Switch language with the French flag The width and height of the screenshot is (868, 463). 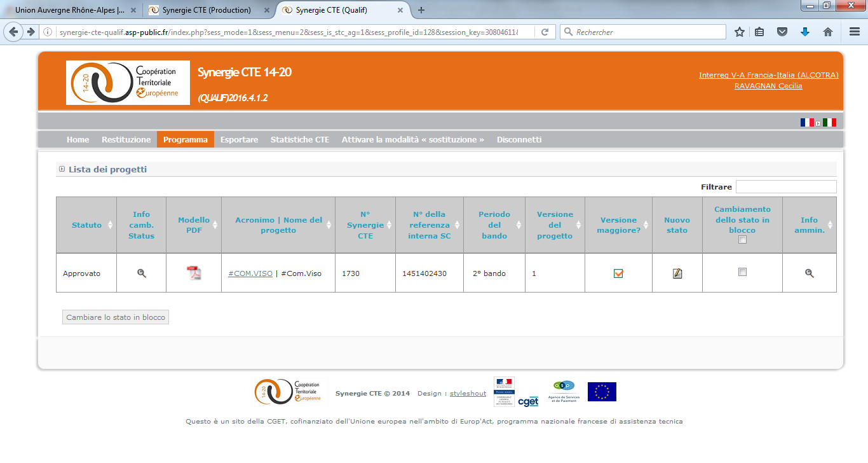click(x=807, y=122)
